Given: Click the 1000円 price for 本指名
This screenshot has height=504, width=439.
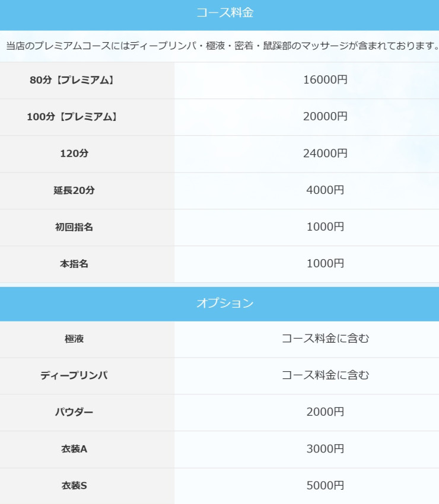Looking at the screenshot, I should click(325, 264).
